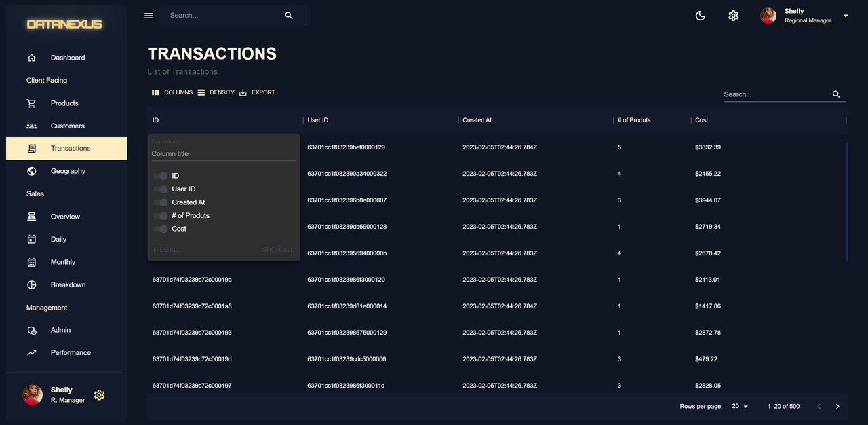The width and height of the screenshot is (868, 425).
Task: Open Rows per page dropdown
Action: [x=740, y=406]
